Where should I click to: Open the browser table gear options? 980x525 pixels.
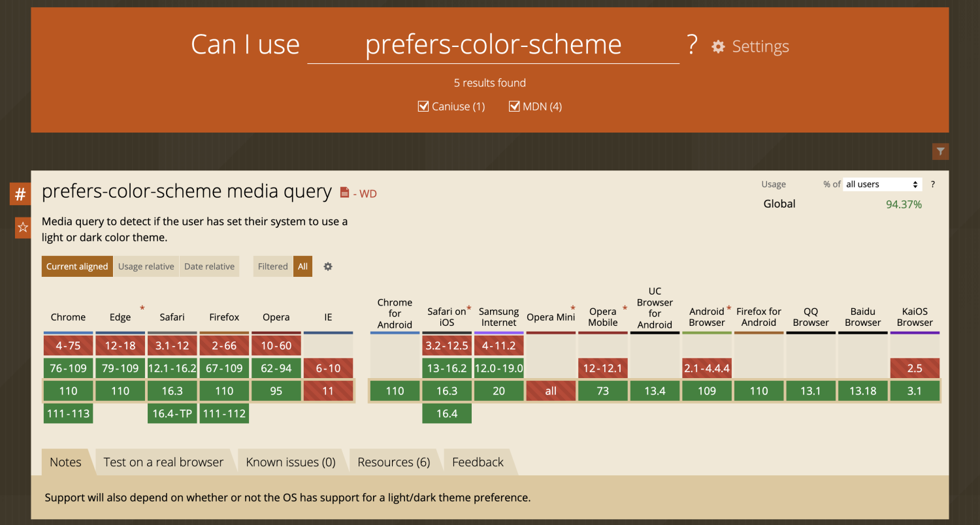point(328,266)
